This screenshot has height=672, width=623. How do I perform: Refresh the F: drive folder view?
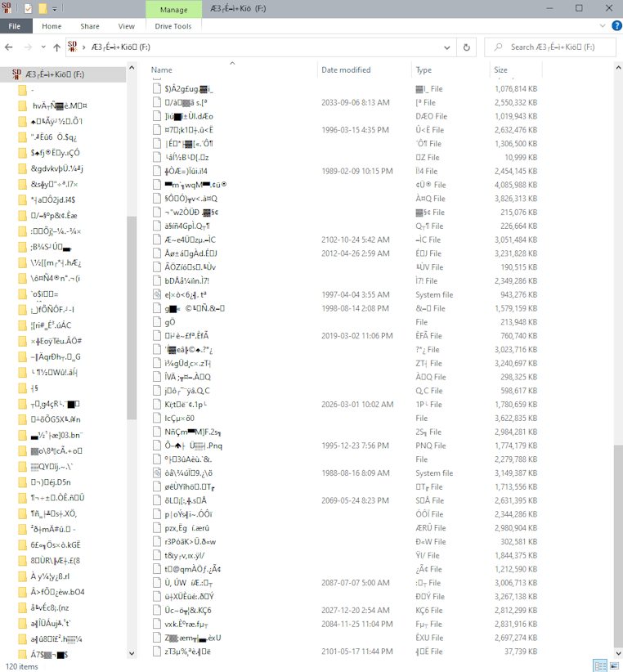click(467, 47)
